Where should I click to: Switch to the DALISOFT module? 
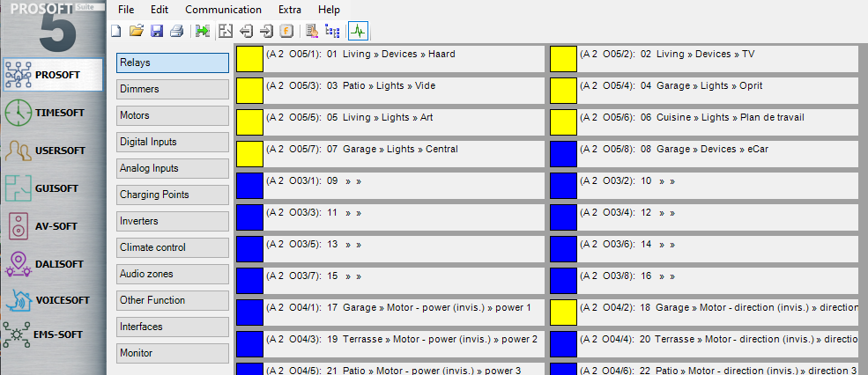click(53, 262)
